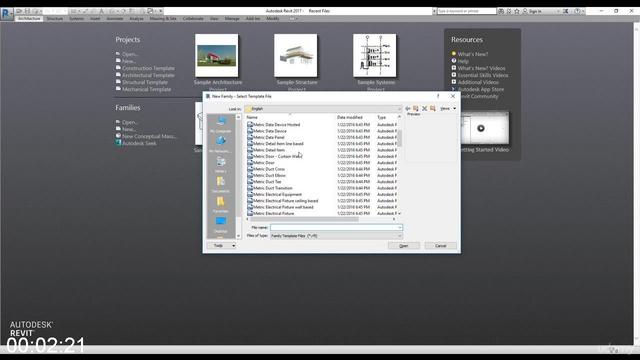Switch to the Insert ribbon tab

[95, 19]
